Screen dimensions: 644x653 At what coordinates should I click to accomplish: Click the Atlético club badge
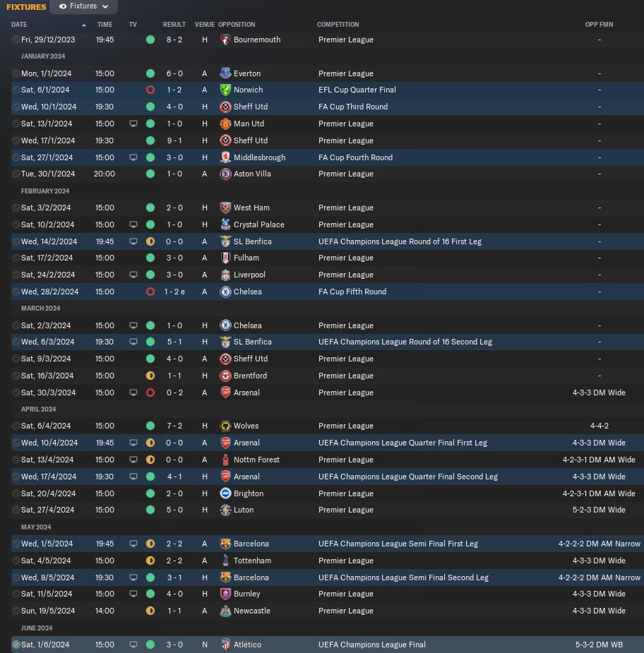pyautogui.click(x=225, y=645)
